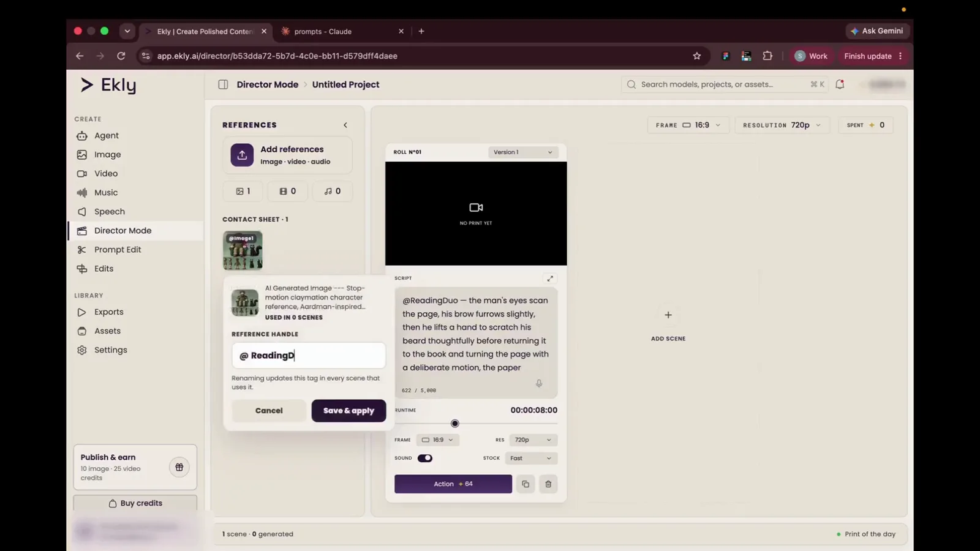Image resolution: width=980 pixels, height=551 pixels.
Task: Expand the script editor
Action: tap(550, 279)
